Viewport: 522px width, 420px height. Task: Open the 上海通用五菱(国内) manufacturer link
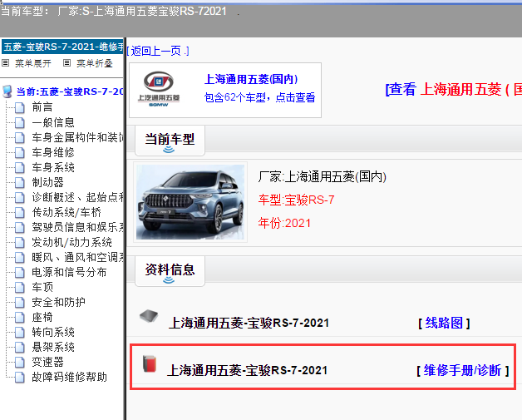251,79
